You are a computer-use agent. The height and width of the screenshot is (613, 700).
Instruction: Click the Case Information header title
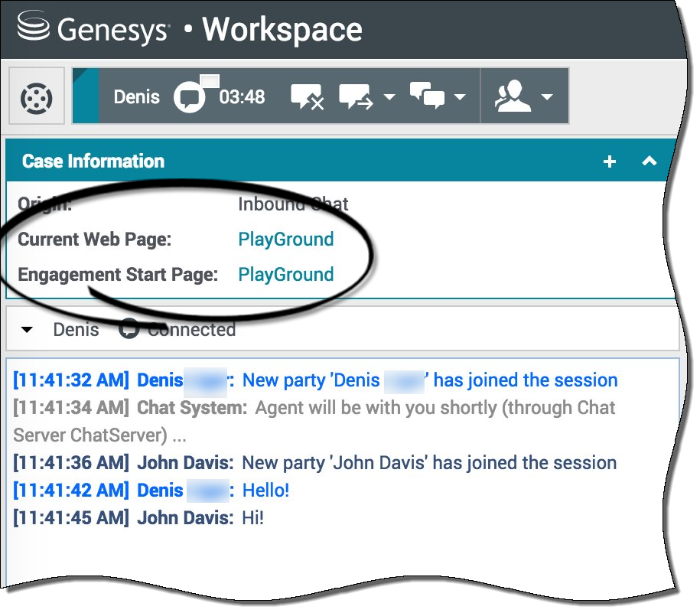[x=93, y=161]
